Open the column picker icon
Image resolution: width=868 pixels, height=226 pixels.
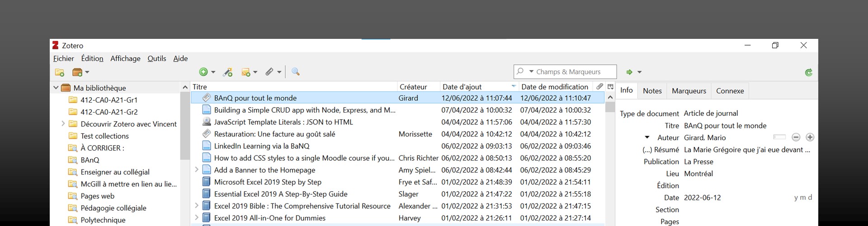click(x=610, y=86)
